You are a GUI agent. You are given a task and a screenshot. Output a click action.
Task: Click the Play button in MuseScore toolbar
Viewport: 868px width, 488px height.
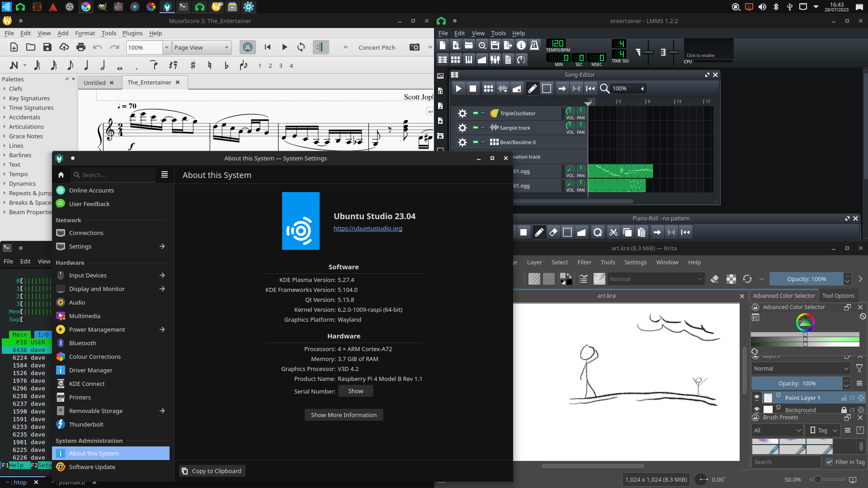(x=284, y=47)
